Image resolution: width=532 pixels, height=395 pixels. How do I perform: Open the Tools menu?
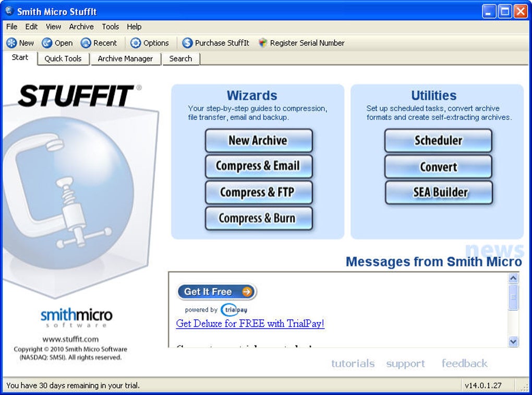[x=110, y=27]
